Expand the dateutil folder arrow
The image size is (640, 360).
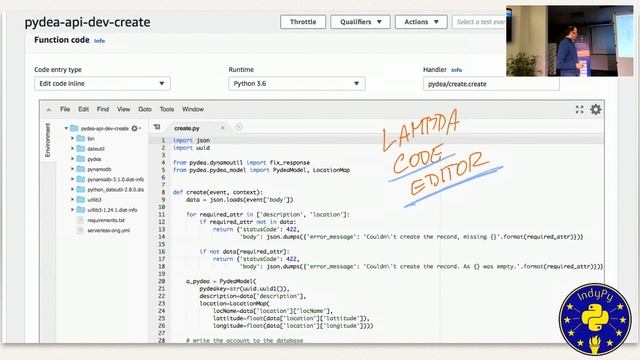73,149
